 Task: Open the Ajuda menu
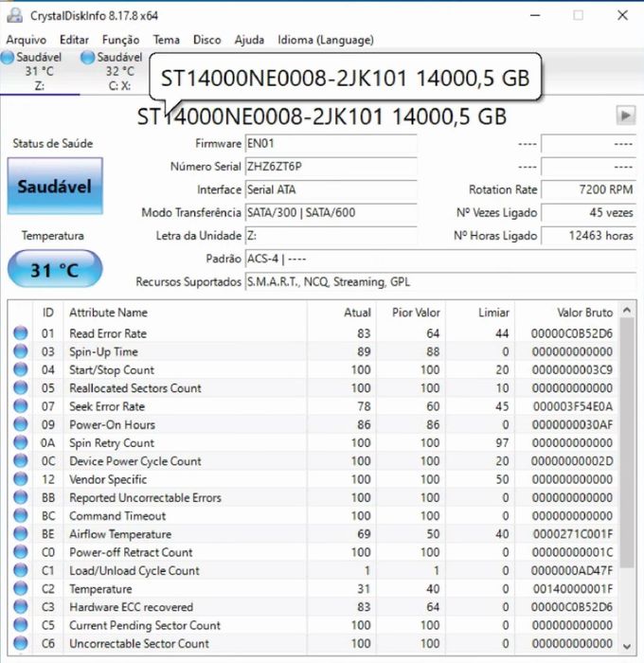coord(249,40)
